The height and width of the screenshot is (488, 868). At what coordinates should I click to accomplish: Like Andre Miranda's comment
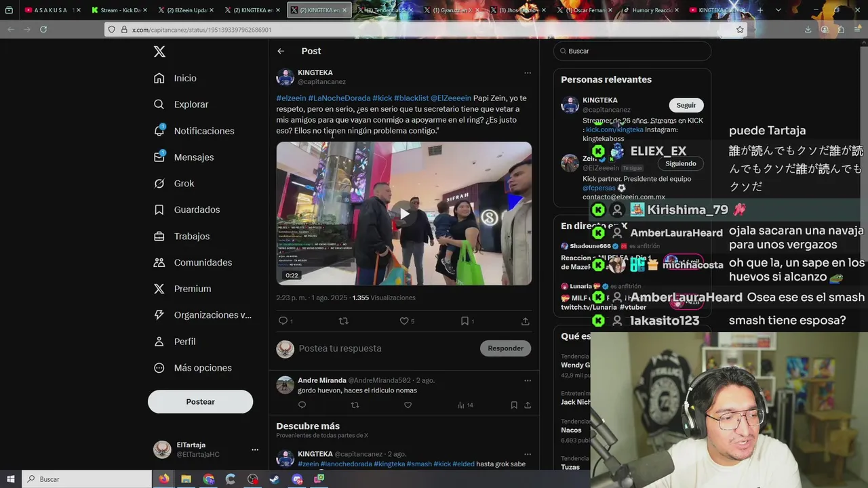point(408,405)
